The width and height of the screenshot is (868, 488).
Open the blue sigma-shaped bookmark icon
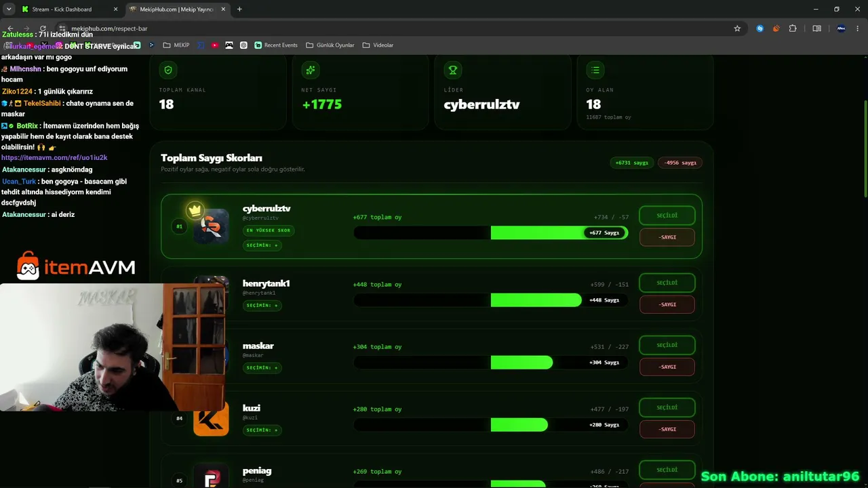201,45
